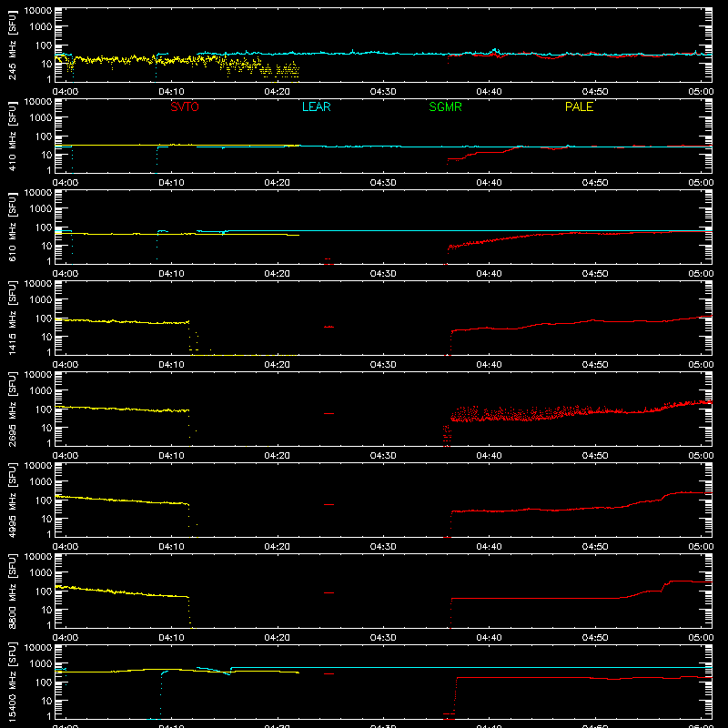This screenshot has height=728, width=728.
Task: Click the 10 y-axis value on 15400 MHz plot
Action: (47, 701)
